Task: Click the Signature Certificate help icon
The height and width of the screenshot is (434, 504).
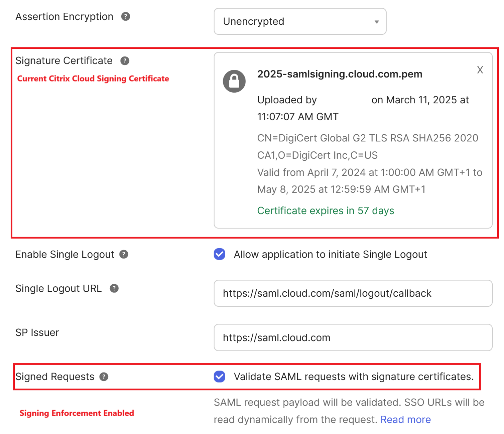Action: (125, 61)
